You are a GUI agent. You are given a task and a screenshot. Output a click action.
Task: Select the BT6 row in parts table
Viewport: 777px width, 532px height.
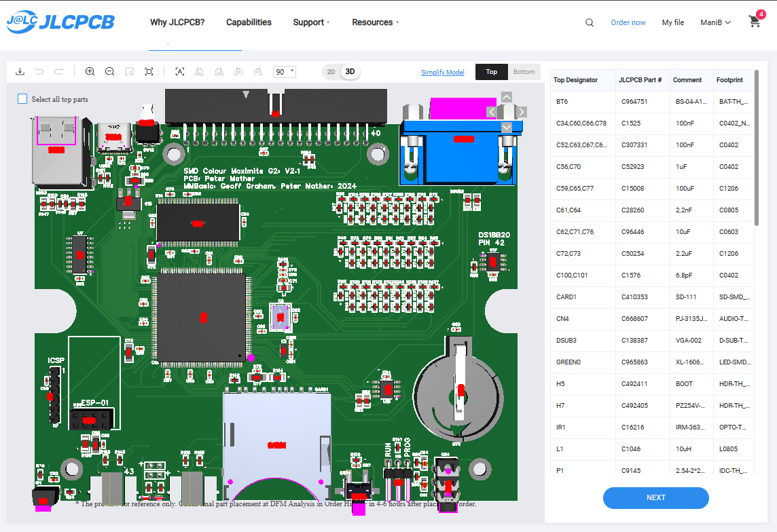coord(652,102)
